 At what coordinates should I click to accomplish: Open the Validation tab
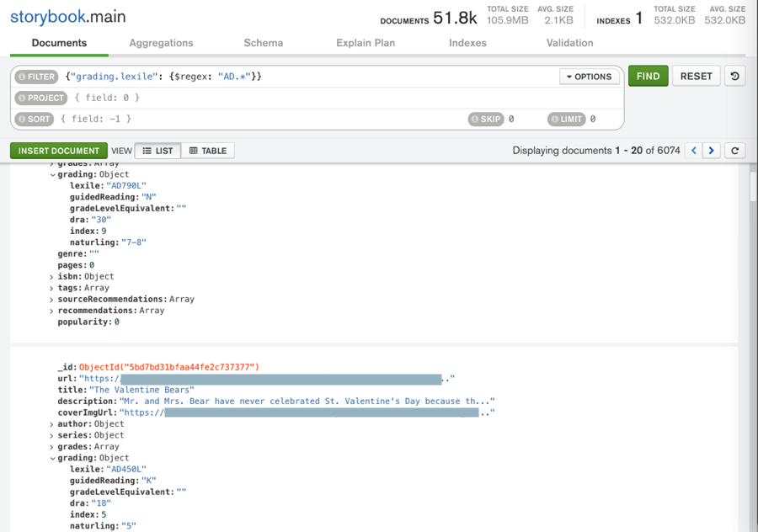[569, 43]
